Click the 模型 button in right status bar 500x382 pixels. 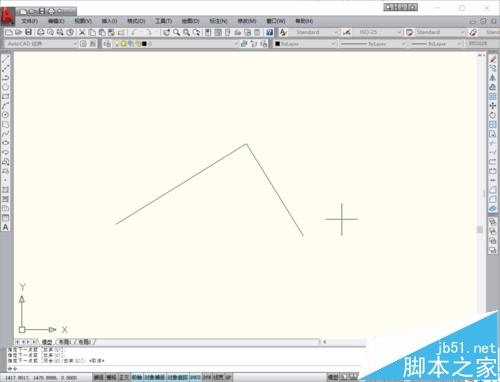(333, 377)
